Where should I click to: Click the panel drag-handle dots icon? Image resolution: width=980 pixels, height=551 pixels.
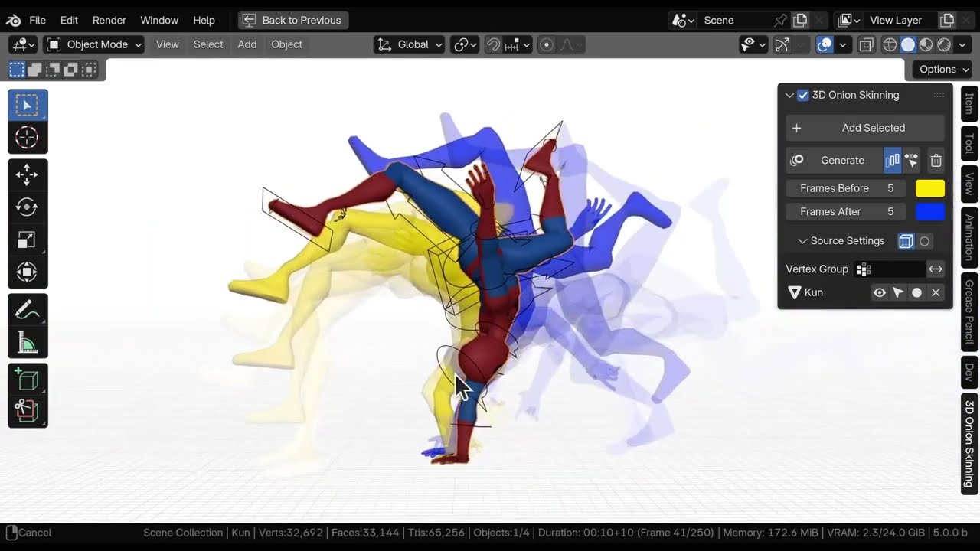point(939,96)
